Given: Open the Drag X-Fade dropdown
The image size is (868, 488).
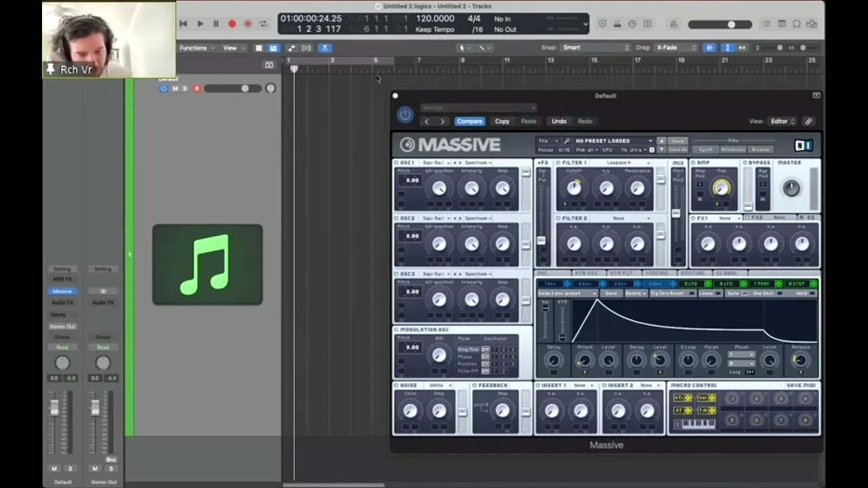Looking at the screenshot, I should pos(676,47).
